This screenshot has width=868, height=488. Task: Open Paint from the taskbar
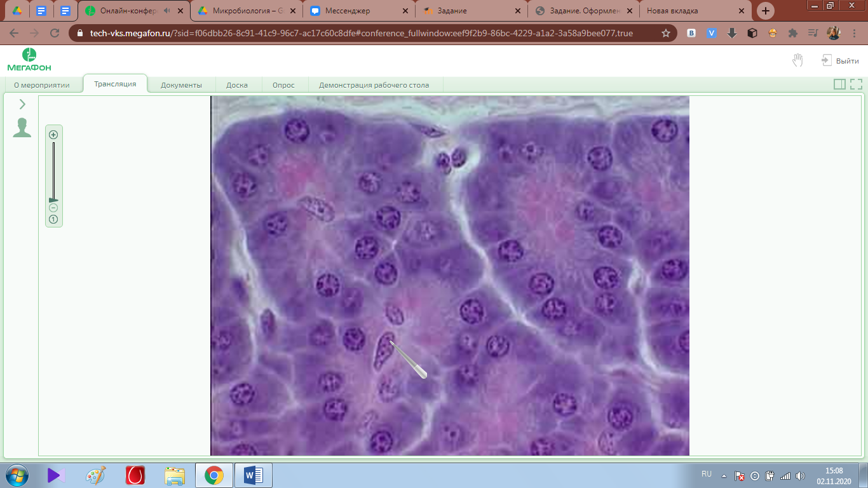coord(96,475)
